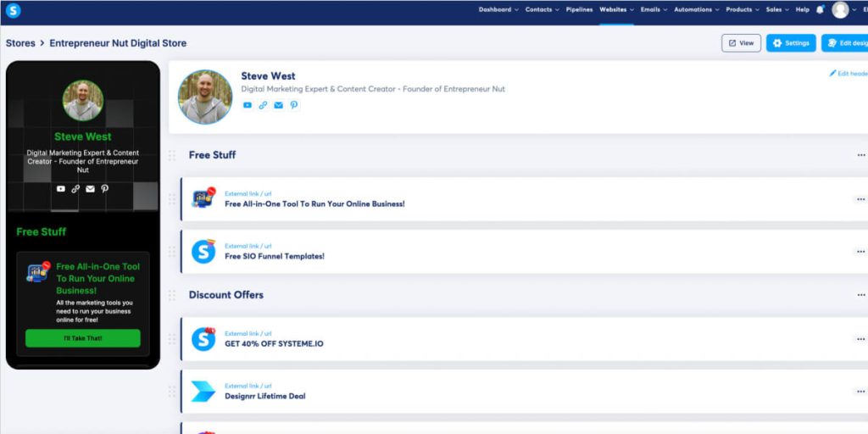
Task: Click the email icon in the store header
Action: [x=278, y=104]
